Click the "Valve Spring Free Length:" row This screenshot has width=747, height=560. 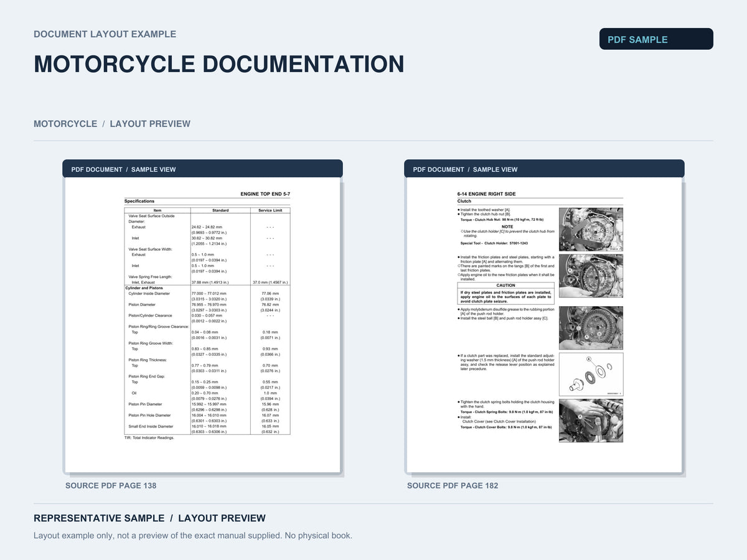pyautogui.click(x=207, y=277)
